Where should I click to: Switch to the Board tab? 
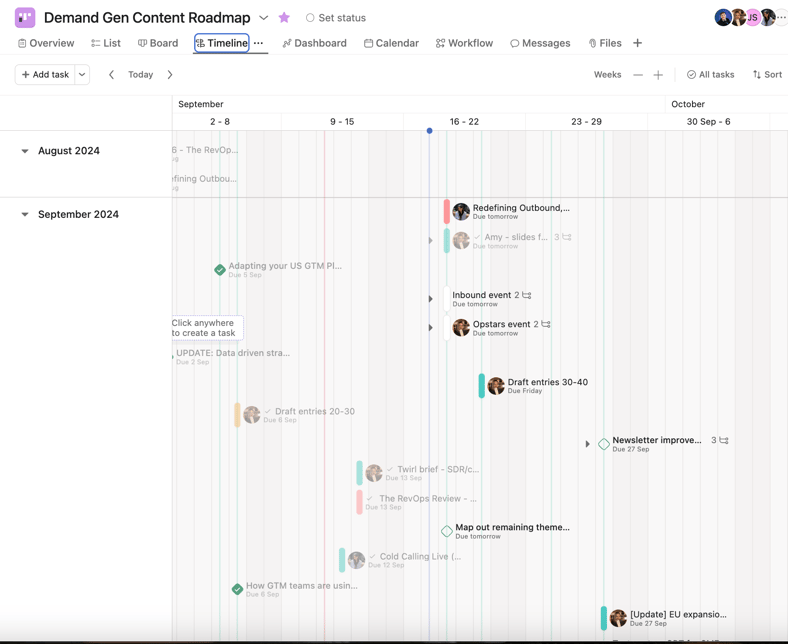click(x=158, y=43)
